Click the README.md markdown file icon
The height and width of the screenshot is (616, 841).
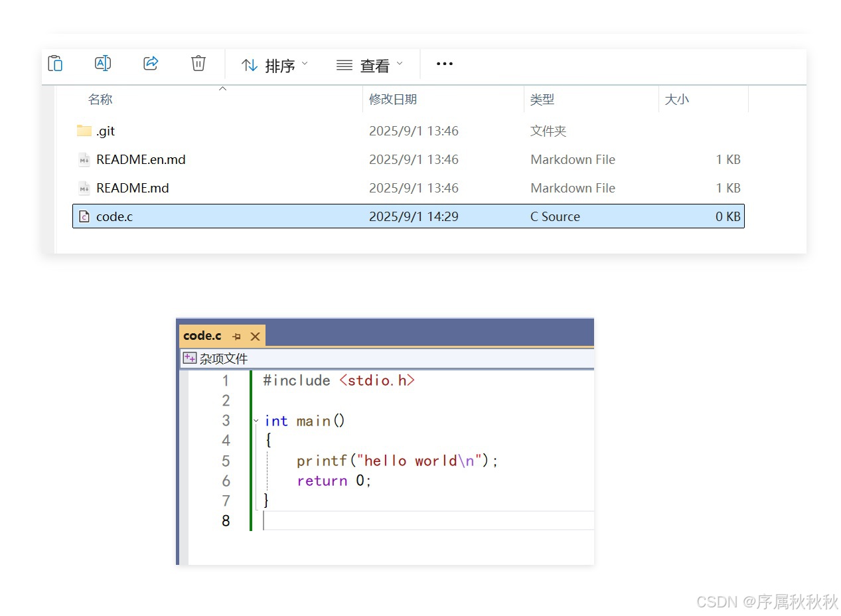pos(84,188)
